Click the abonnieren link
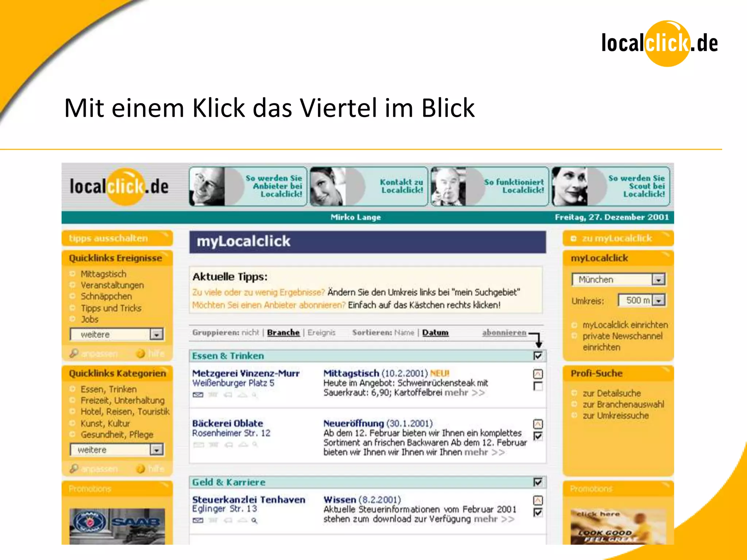The width and height of the screenshot is (747, 560). [504, 332]
